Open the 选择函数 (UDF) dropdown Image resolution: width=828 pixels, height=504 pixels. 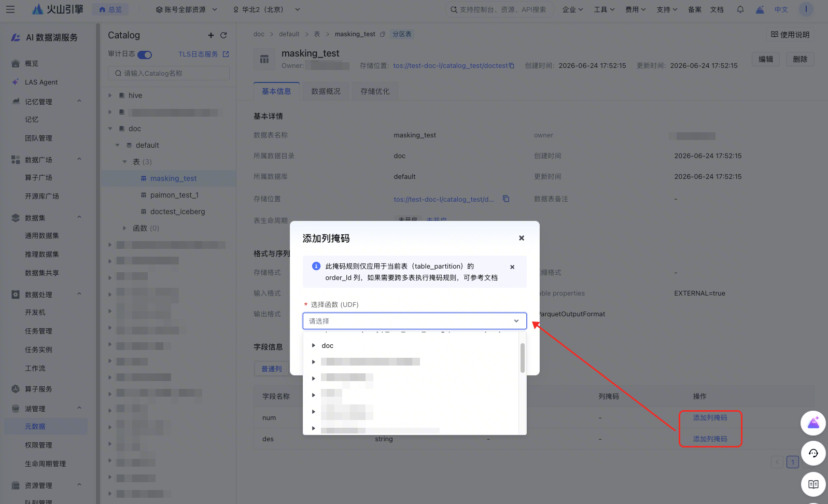tap(415, 321)
